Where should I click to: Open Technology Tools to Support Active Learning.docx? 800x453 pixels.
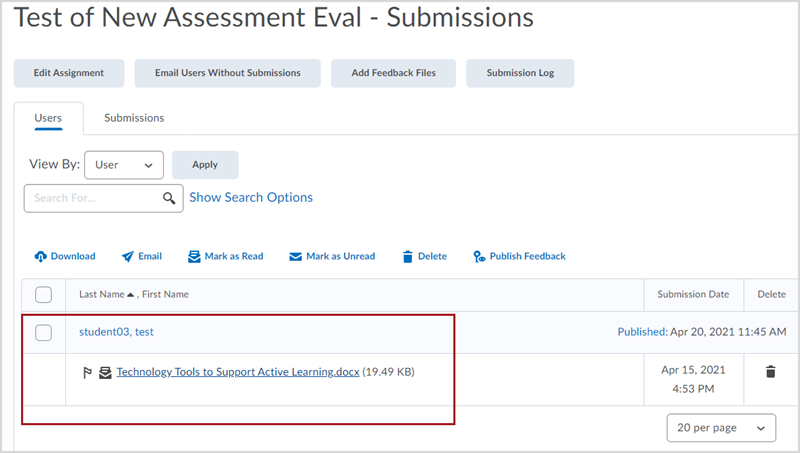pos(238,372)
